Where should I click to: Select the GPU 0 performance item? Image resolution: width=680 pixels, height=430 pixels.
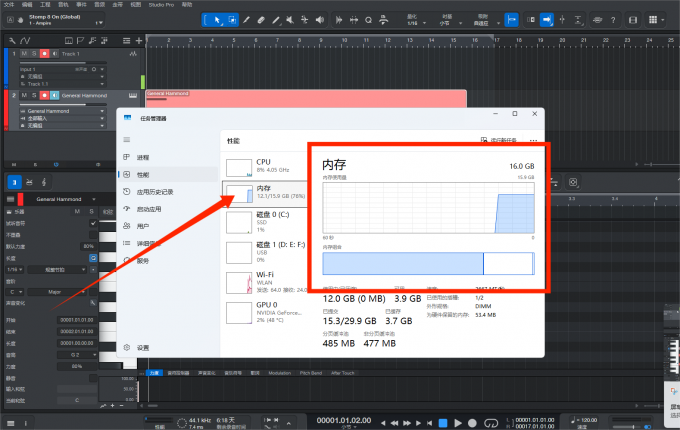coord(265,313)
